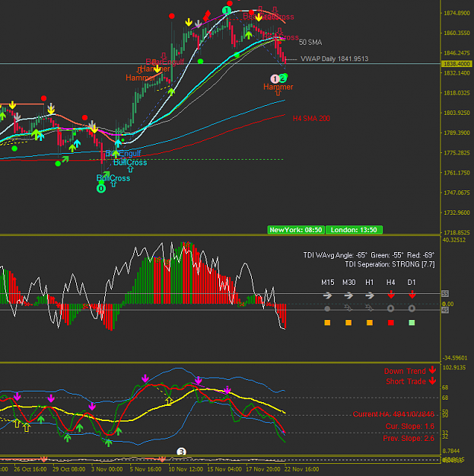Select the VWAP Daily 1841.9513 label
This screenshot has width=474, height=476.
tap(334, 59)
